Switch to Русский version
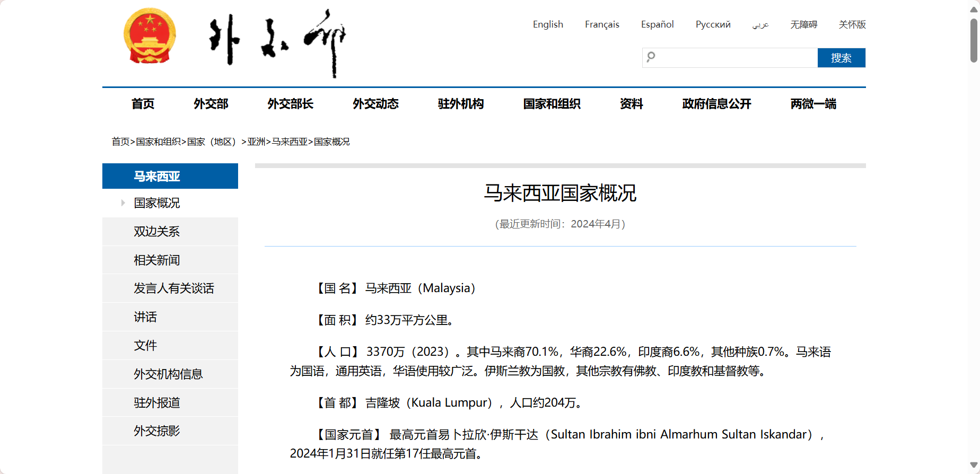The image size is (980, 474). pyautogui.click(x=713, y=24)
